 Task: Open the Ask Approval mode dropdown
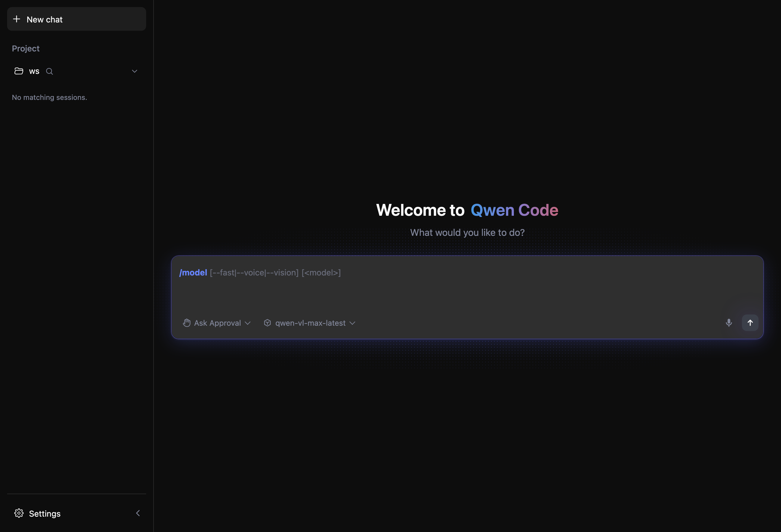tap(217, 323)
